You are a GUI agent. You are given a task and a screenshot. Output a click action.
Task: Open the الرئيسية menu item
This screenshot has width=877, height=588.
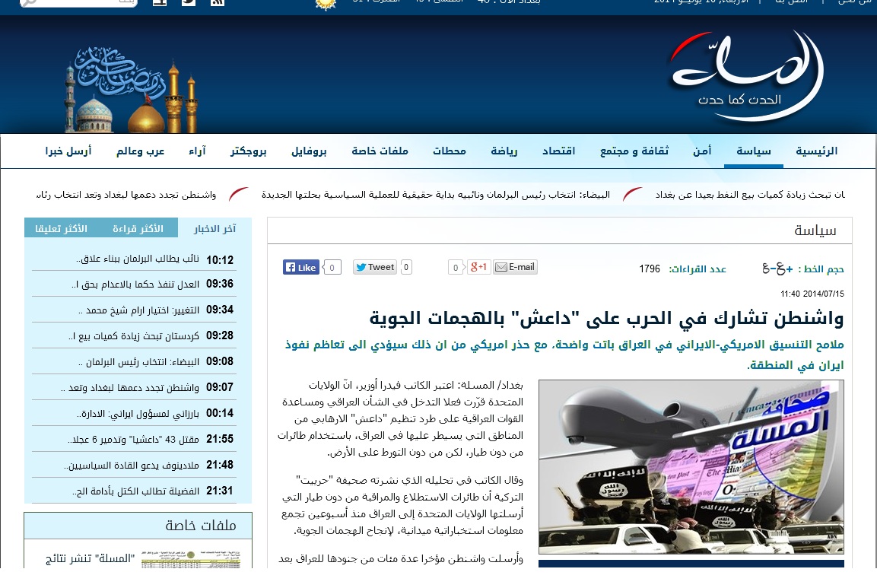[x=816, y=151]
